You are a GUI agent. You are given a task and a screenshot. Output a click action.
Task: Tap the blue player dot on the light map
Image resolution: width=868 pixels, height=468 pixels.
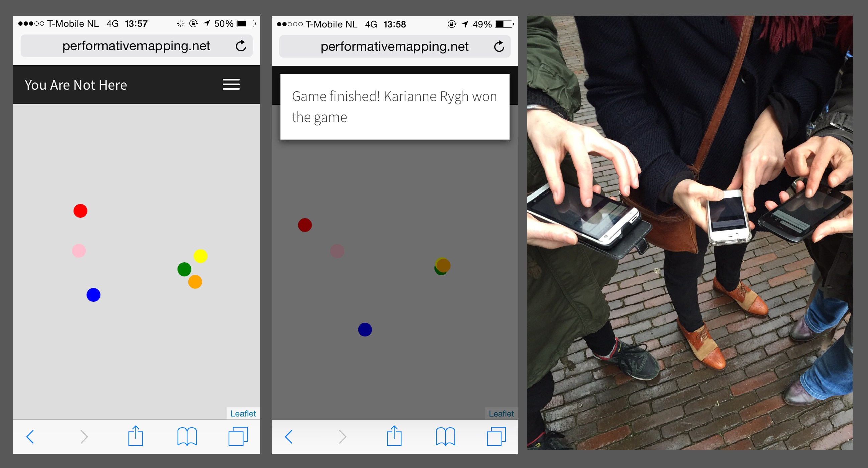pyautogui.click(x=93, y=295)
